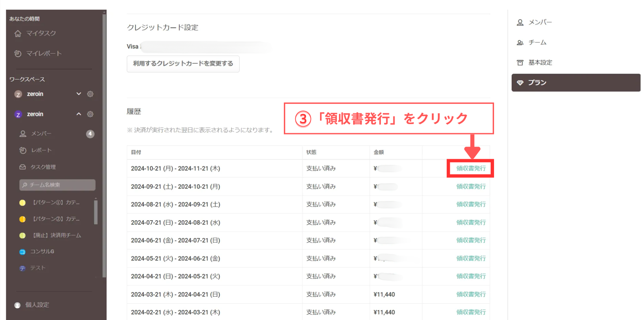The width and height of the screenshot is (644, 320).
Task: Click メンバー person icon in right menu
Action: 520,22
